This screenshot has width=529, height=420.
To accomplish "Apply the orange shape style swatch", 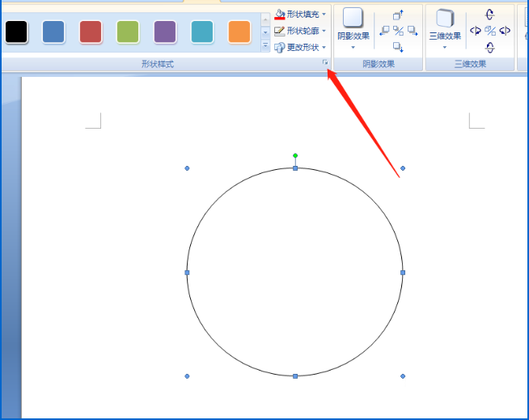I will 239,32.
